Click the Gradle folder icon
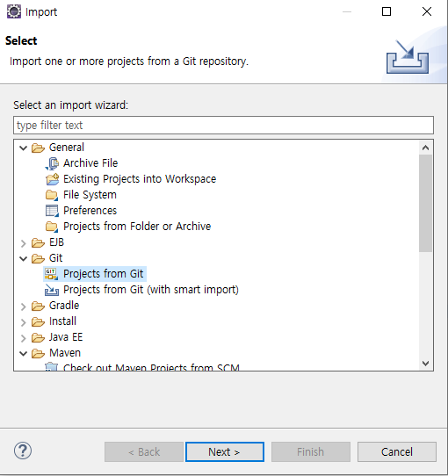Image resolution: width=448 pixels, height=476 pixels. point(38,306)
